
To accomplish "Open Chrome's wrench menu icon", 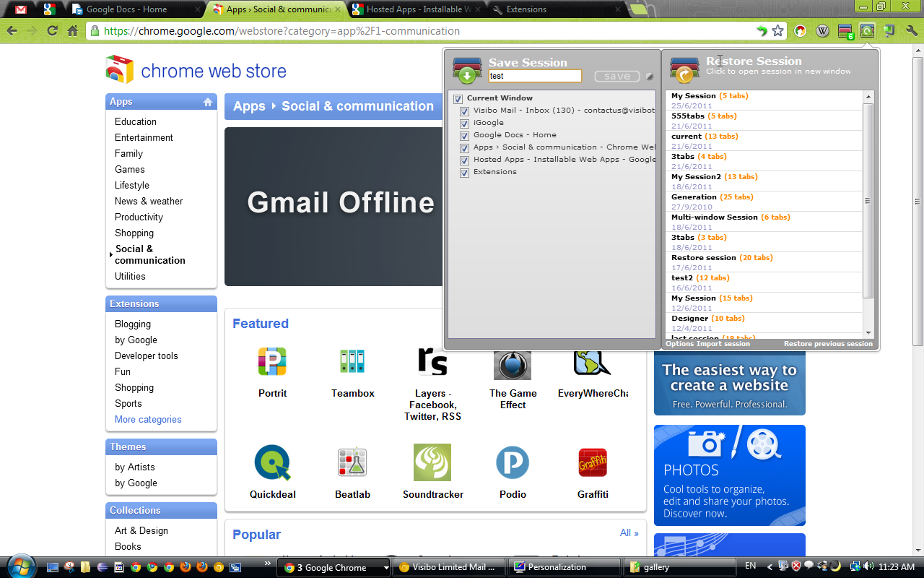I will (x=911, y=30).
